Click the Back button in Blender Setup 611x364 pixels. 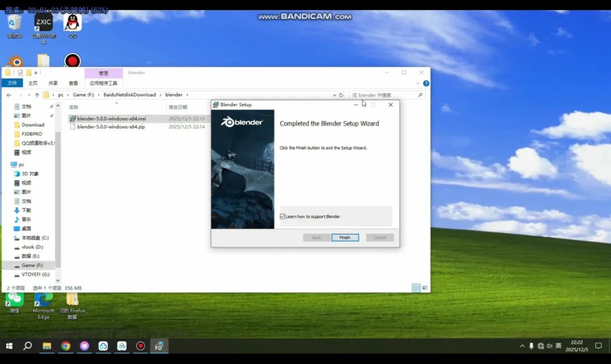(x=316, y=237)
